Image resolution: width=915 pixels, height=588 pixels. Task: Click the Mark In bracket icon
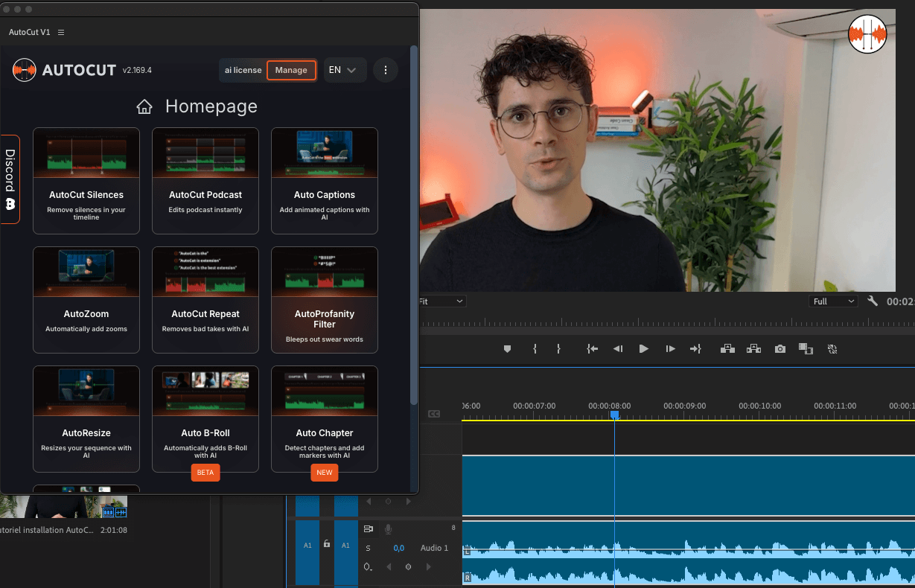point(535,348)
